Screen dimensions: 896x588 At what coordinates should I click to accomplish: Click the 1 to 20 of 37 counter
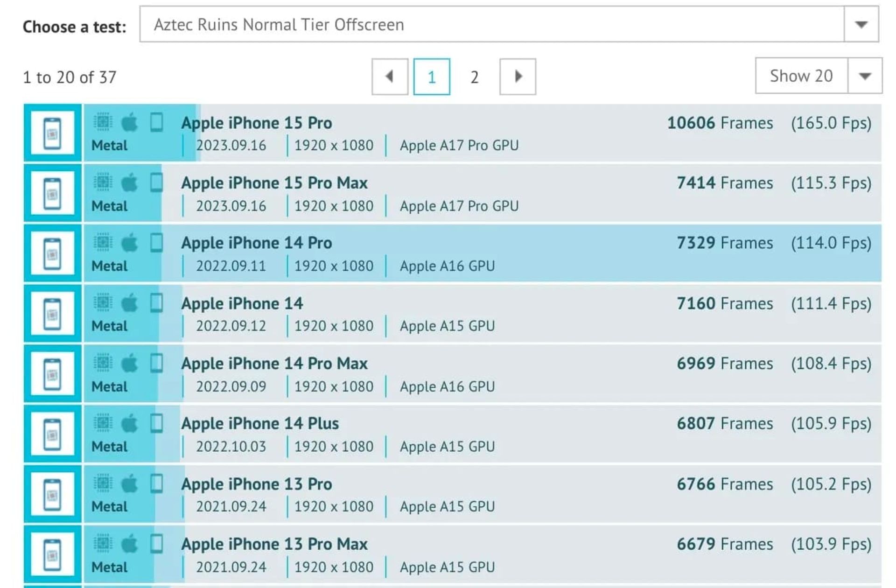tap(70, 77)
